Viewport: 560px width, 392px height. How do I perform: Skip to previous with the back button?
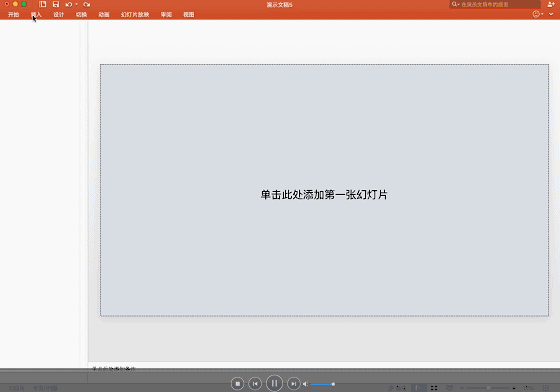[255, 384]
